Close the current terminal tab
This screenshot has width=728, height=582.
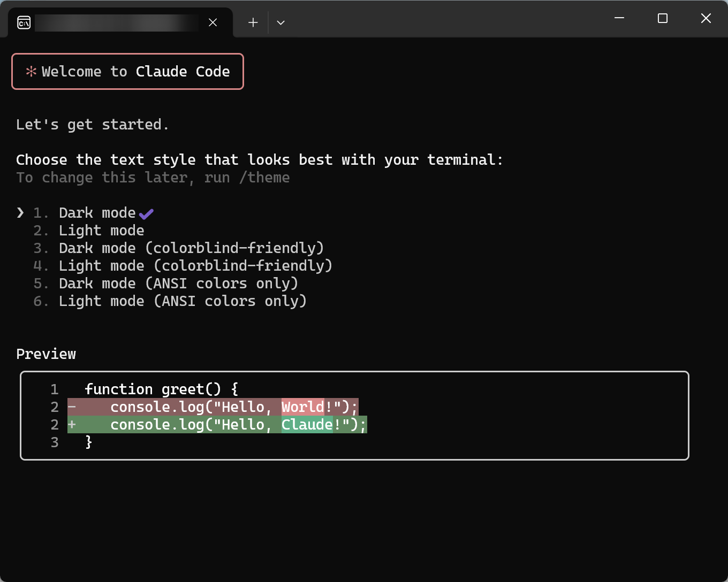pyautogui.click(x=213, y=22)
